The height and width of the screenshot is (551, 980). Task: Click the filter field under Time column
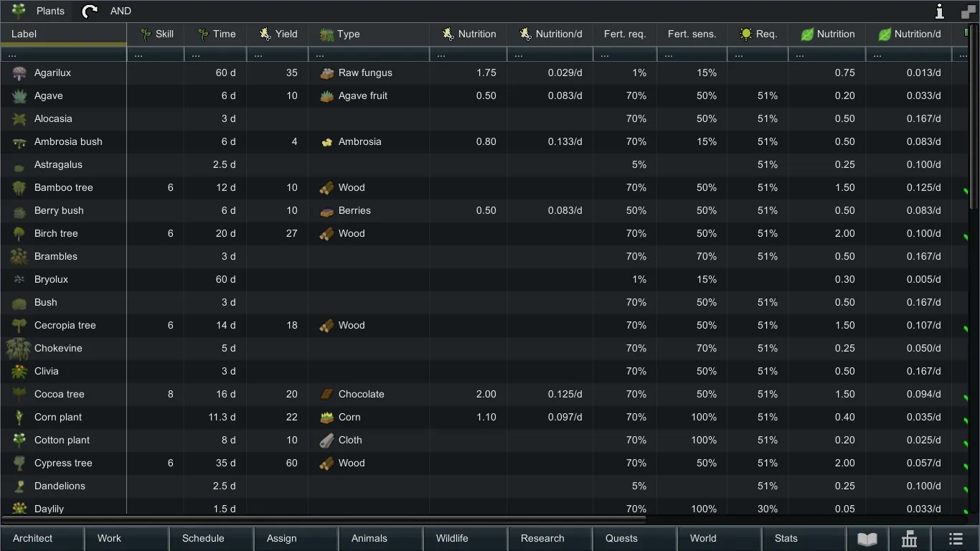tap(215, 55)
